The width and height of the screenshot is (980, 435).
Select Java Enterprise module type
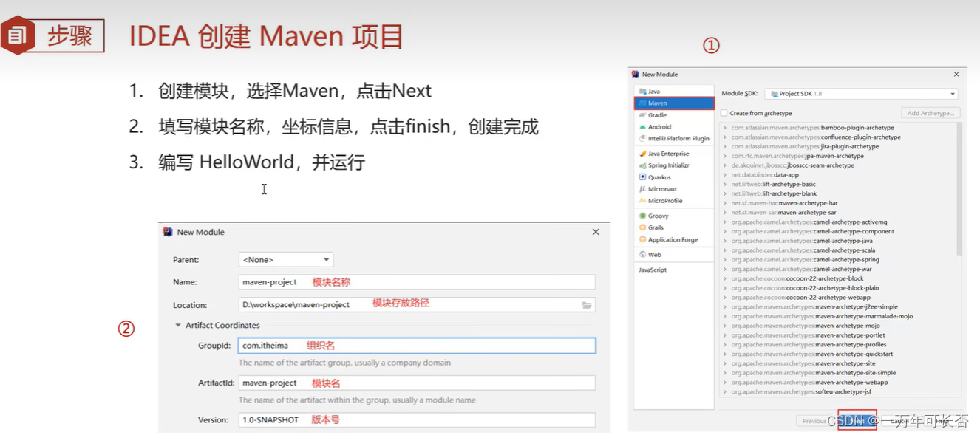pos(673,154)
